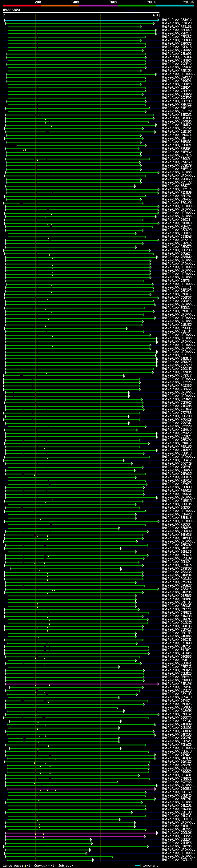Select the UniRef100_Q95YH2 entry
197x868 pixels.
177,467
